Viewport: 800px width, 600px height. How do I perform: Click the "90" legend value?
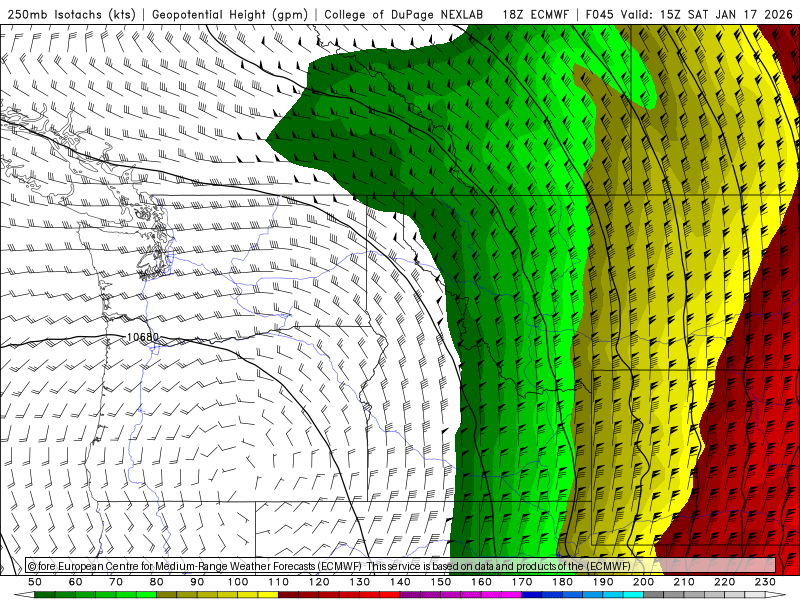point(197,582)
